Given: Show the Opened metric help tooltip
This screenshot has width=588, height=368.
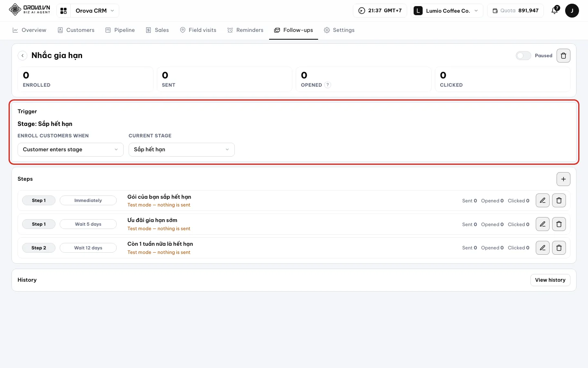Looking at the screenshot, I should tap(327, 85).
